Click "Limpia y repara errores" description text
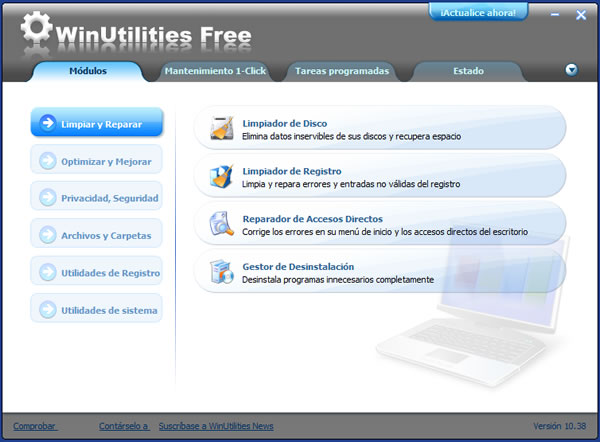The image size is (600, 442). point(351,184)
